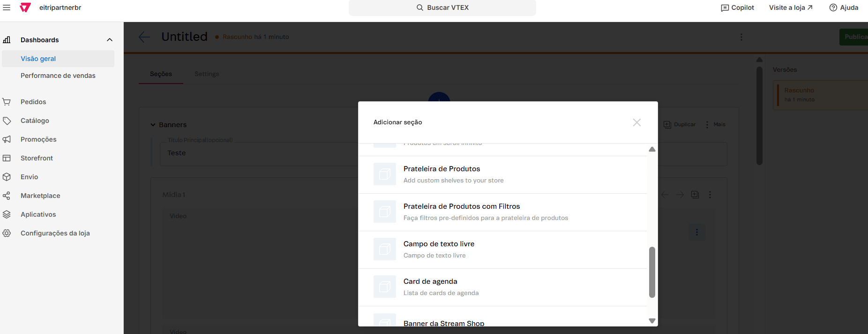This screenshot has height=334, width=868.
Task: Collapse the Banners section arrow
Action: pos(153,125)
